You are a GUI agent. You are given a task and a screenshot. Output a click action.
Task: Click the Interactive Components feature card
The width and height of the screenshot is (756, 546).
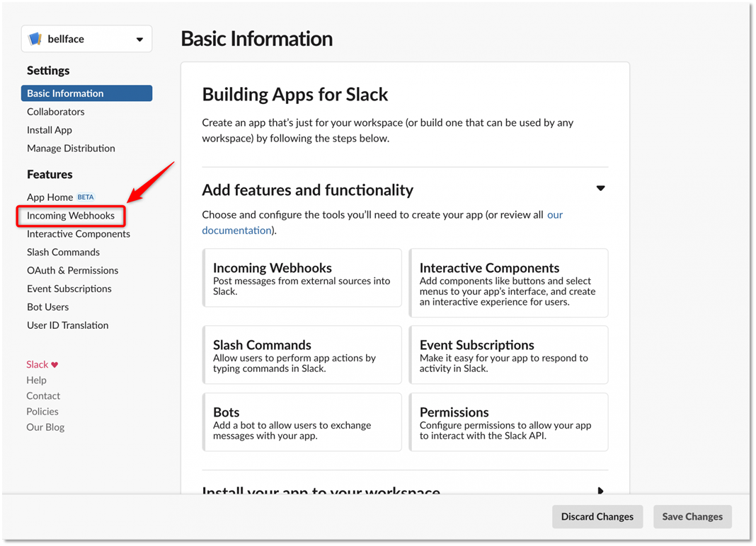click(508, 284)
